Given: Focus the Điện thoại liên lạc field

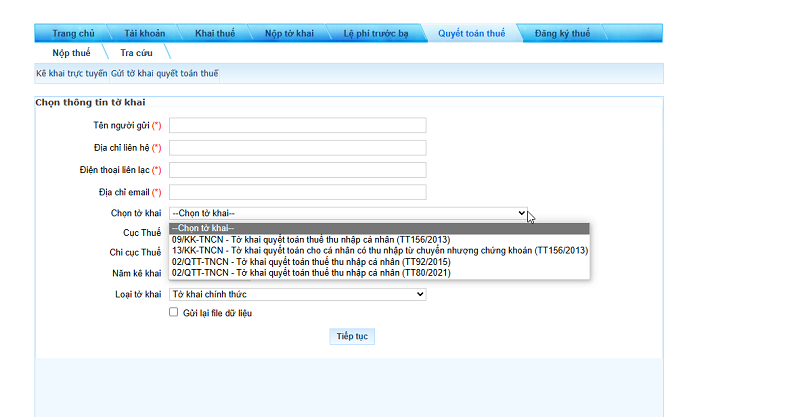Looking at the screenshot, I should pyautogui.click(x=297, y=170).
